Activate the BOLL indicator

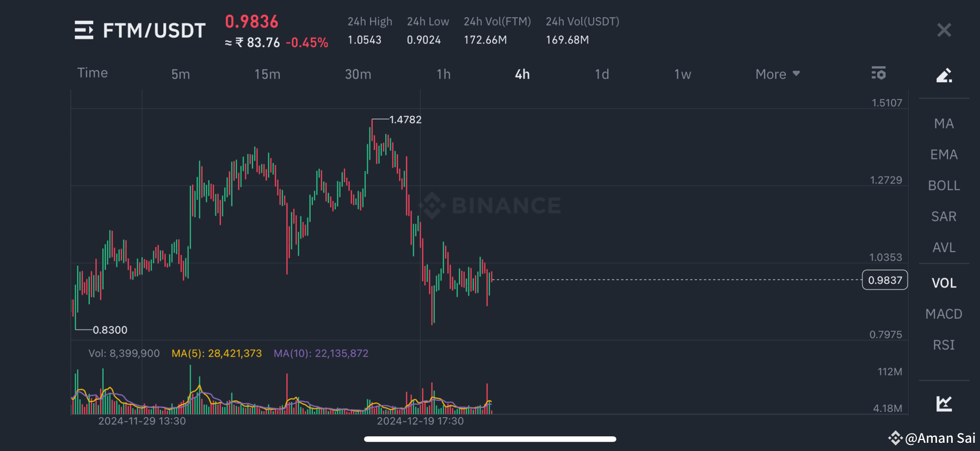[x=944, y=185]
